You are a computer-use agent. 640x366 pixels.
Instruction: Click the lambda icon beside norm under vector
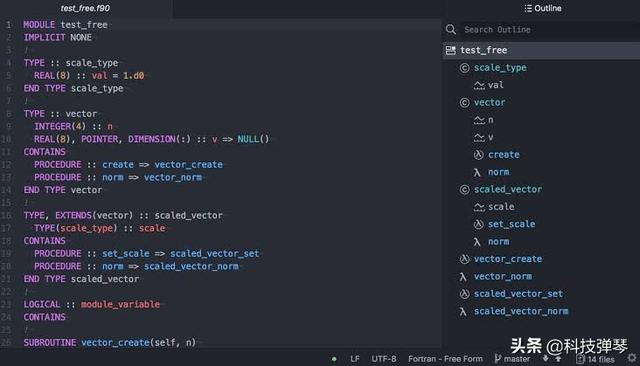click(x=477, y=172)
